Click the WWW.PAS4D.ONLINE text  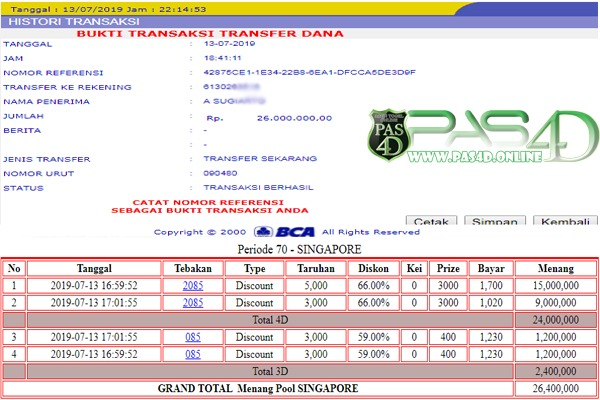tap(474, 157)
